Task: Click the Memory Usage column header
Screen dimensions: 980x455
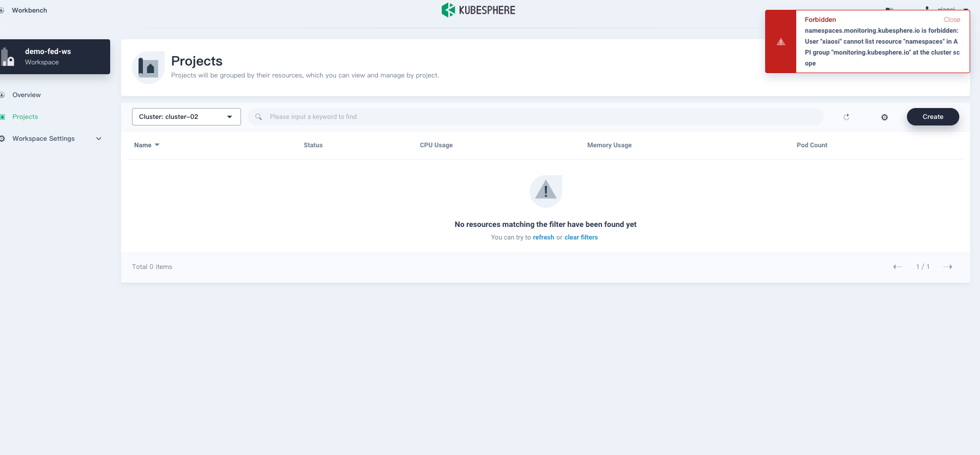Action: [x=609, y=145]
